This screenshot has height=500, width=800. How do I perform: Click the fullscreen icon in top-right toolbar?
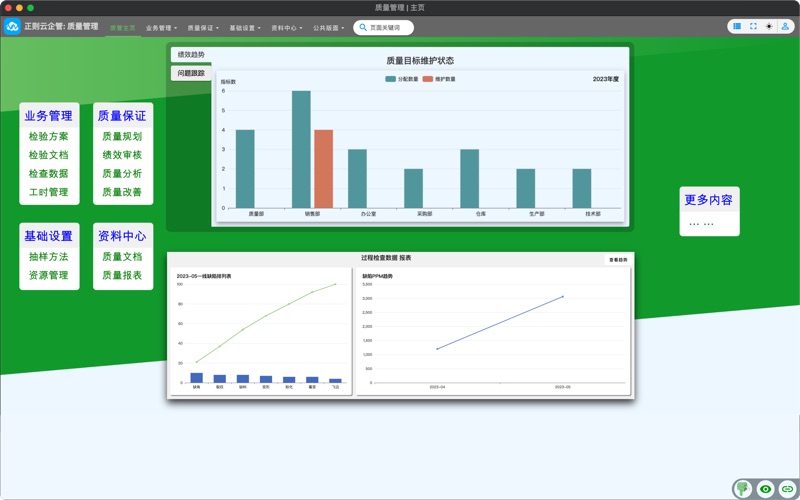[x=753, y=27]
